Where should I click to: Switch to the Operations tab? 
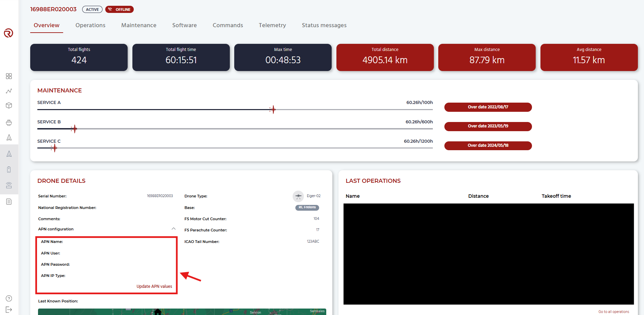point(90,25)
